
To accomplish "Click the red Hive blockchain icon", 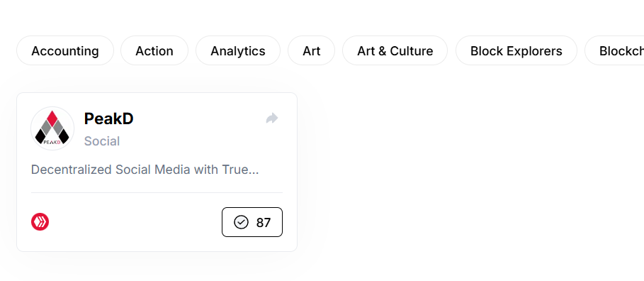I will 40,222.
